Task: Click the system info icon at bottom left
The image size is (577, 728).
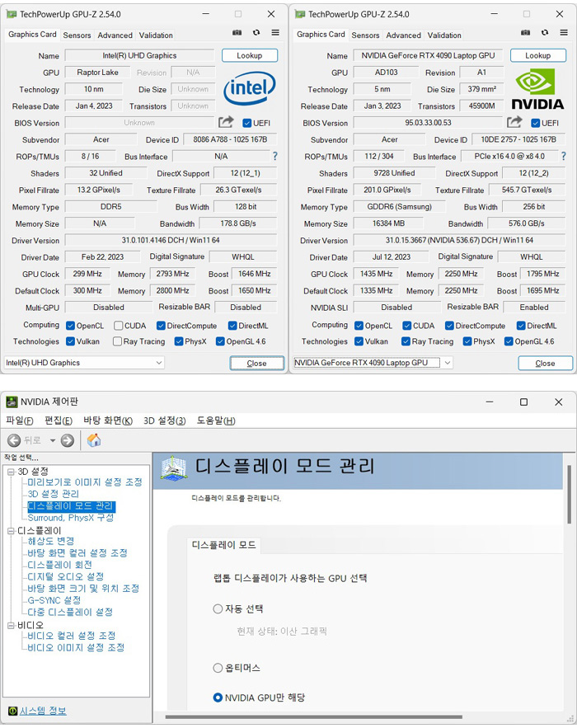Action: pyautogui.click(x=12, y=711)
